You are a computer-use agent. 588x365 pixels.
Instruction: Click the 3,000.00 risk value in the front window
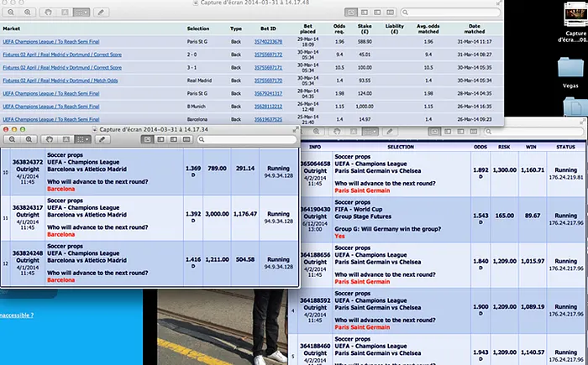[x=217, y=214]
